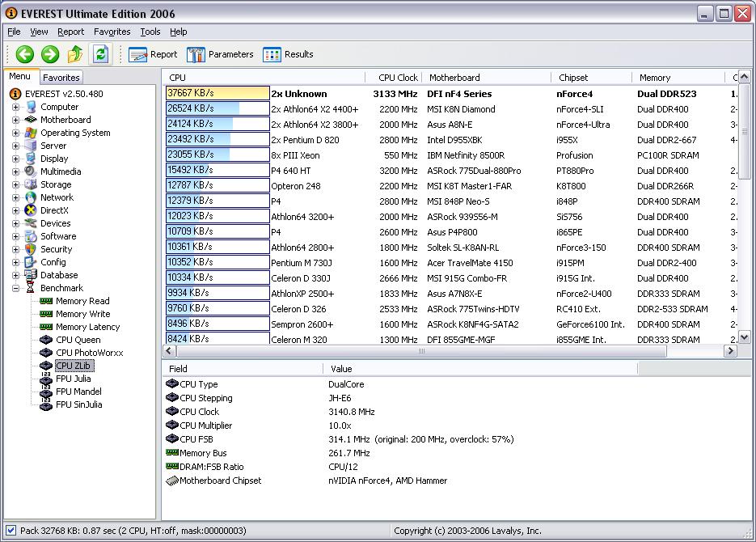Click the Memory Read benchmark icon
The width and height of the screenshot is (756, 542).
pos(46,301)
